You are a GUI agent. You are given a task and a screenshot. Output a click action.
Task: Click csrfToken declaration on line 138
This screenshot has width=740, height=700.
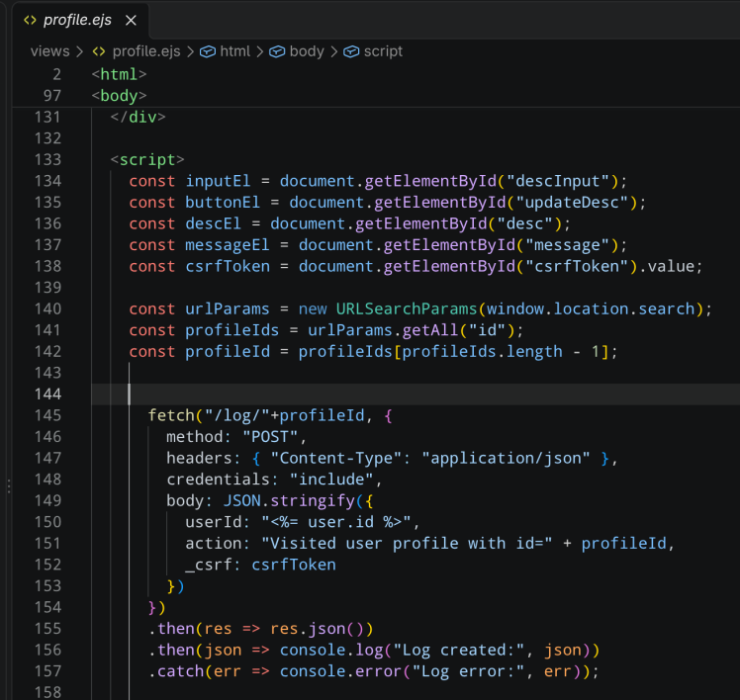pos(228,267)
